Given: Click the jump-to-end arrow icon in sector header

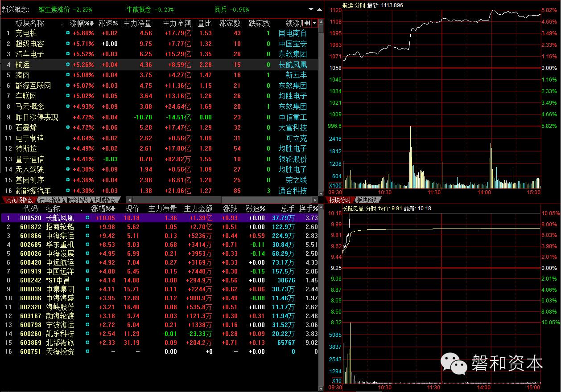Looking at the screenshot, I should [307, 23].
